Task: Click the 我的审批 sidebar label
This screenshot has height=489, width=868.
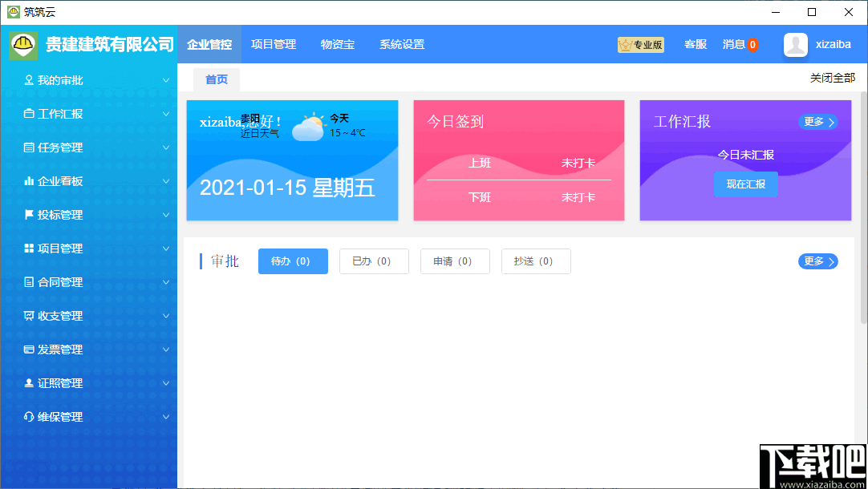Action: pyautogui.click(x=60, y=80)
